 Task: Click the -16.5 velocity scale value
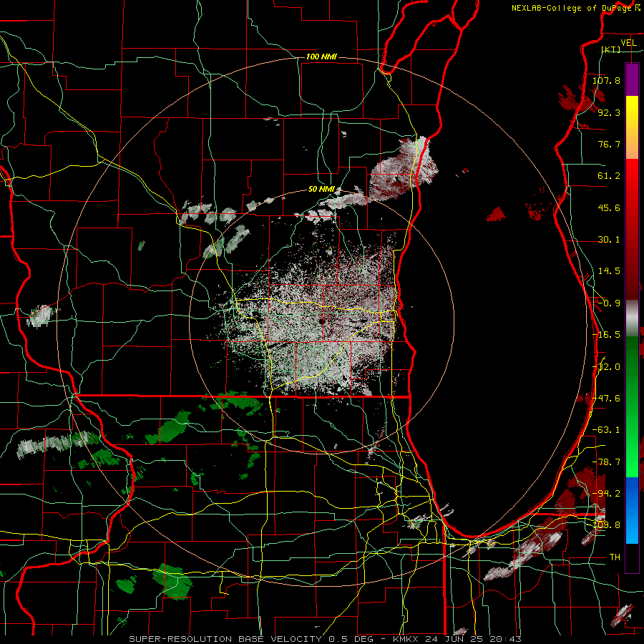coord(606,335)
